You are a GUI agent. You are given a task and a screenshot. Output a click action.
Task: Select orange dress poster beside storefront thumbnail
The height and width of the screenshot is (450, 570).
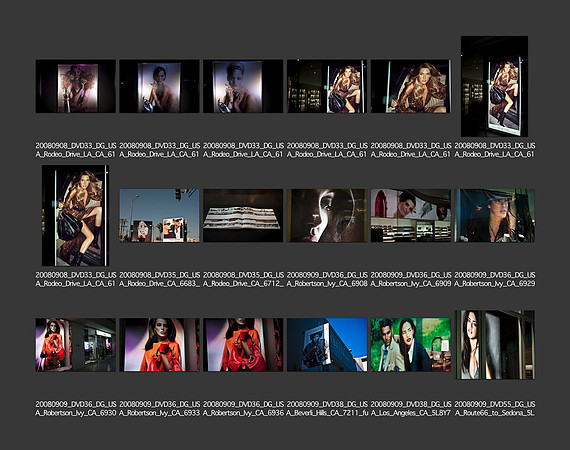coord(76,345)
